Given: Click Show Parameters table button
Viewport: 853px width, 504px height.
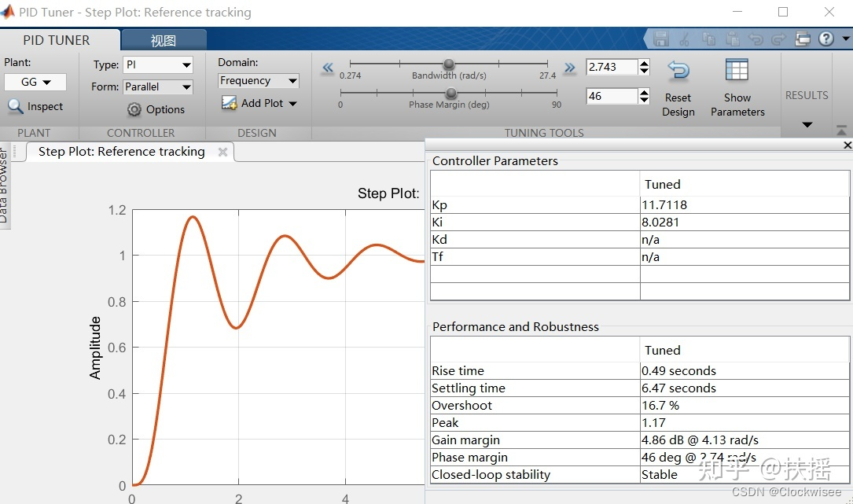Looking at the screenshot, I should 737,89.
